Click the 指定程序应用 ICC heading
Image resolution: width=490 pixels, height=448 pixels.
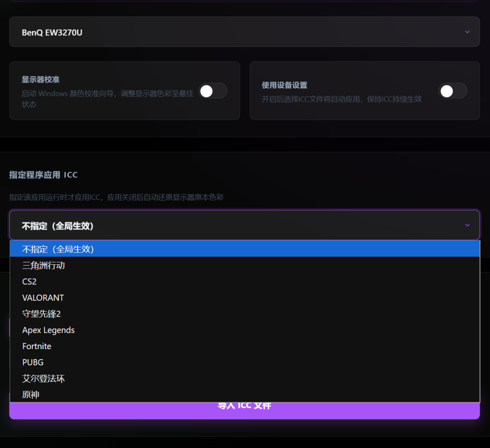click(x=43, y=175)
